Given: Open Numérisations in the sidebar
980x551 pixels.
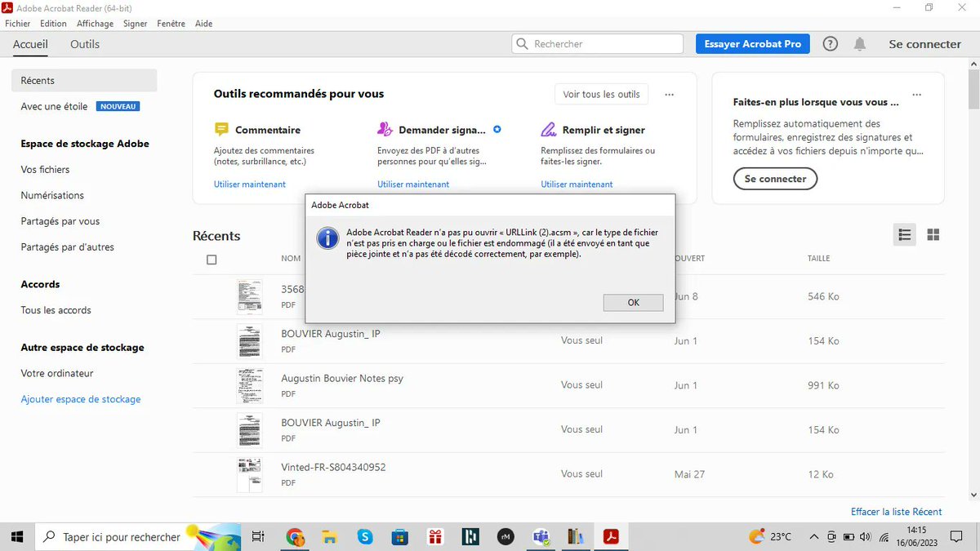Looking at the screenshot, I should click(52, 195).
